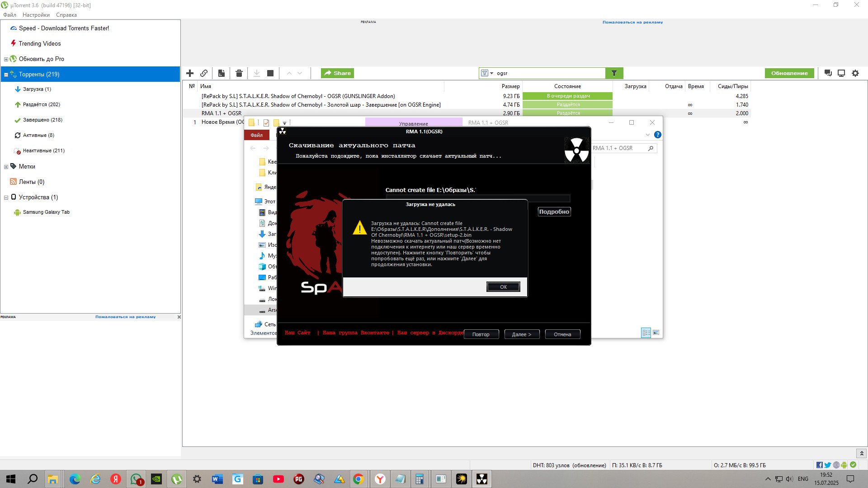Click the Повтор button in installer

481,334
